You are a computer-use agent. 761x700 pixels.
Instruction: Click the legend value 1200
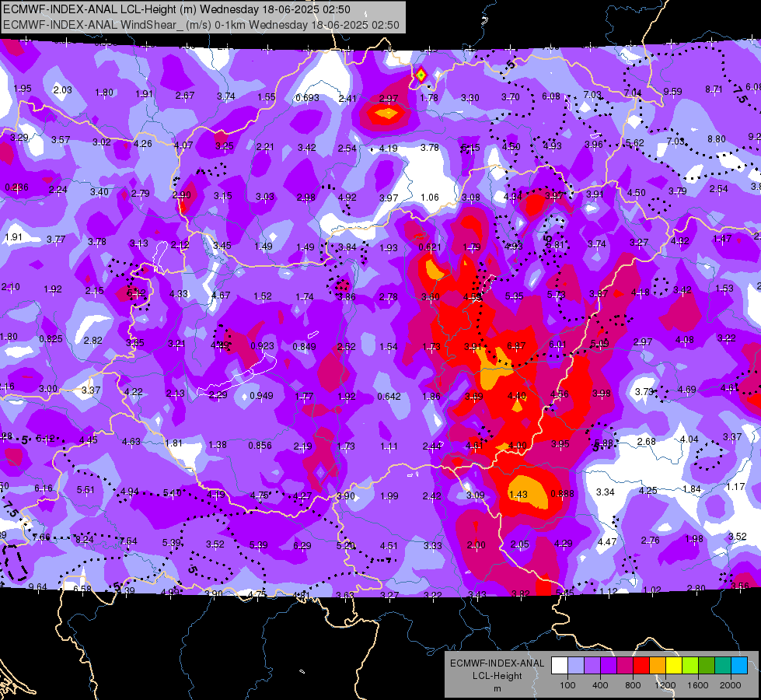click(665, 685)
